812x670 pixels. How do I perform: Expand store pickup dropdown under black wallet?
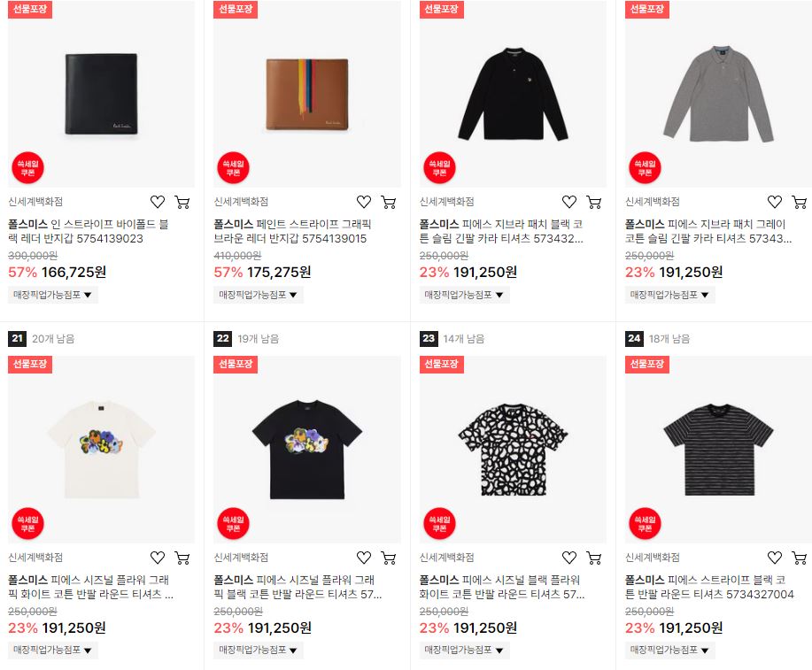coord(53,295)
